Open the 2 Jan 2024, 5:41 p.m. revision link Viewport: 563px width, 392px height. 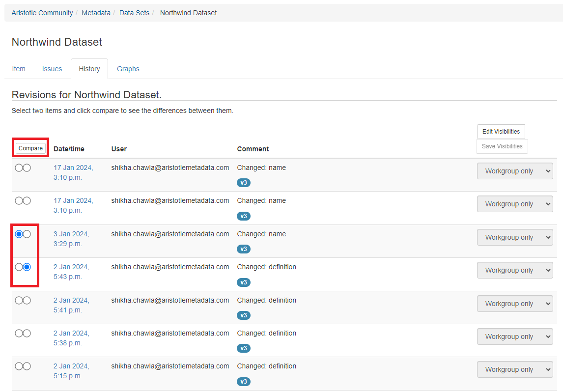pos(71,305)
